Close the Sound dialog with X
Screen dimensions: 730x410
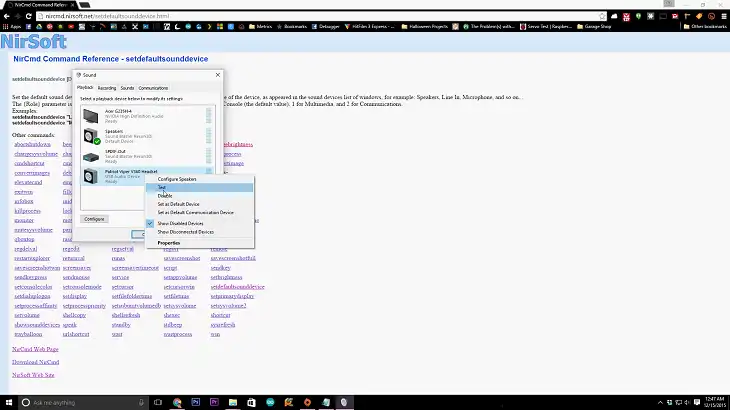pos(217,75)
